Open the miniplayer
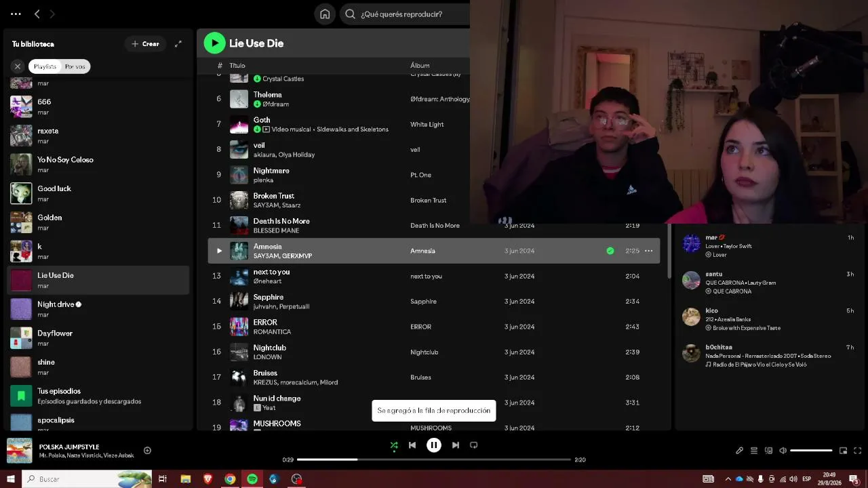 [844, 451]
